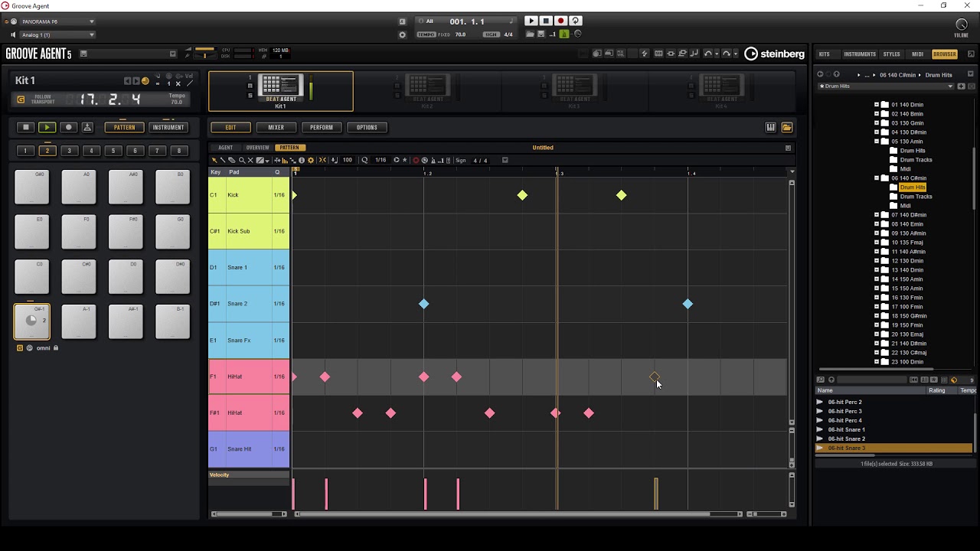Open the MIXER page

click(276, 127)
